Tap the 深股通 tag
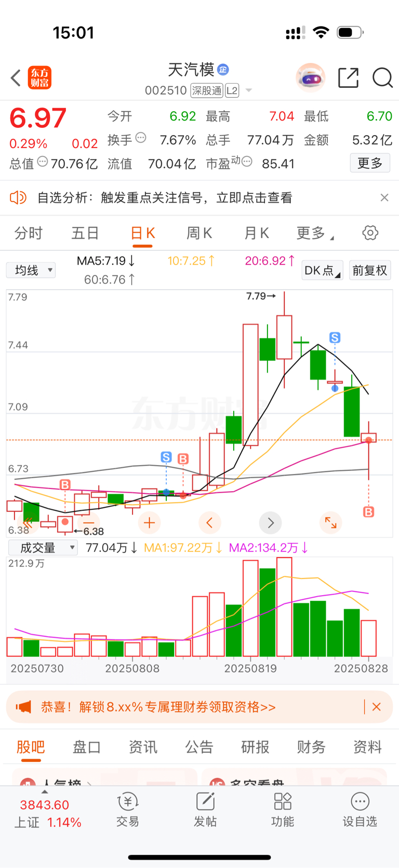The width and height of the screenshot is (399, 868). (207, 90)
